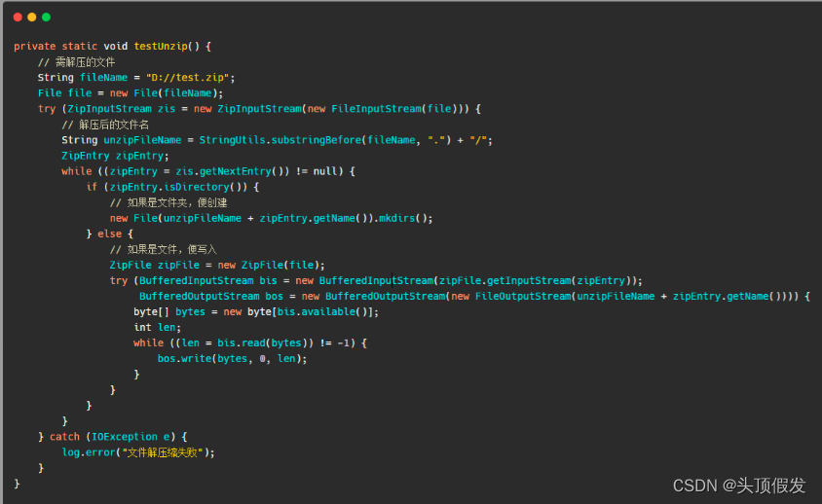Click the yellow minimize dot
The image size is (822, 504).
[x=31, y=18]
